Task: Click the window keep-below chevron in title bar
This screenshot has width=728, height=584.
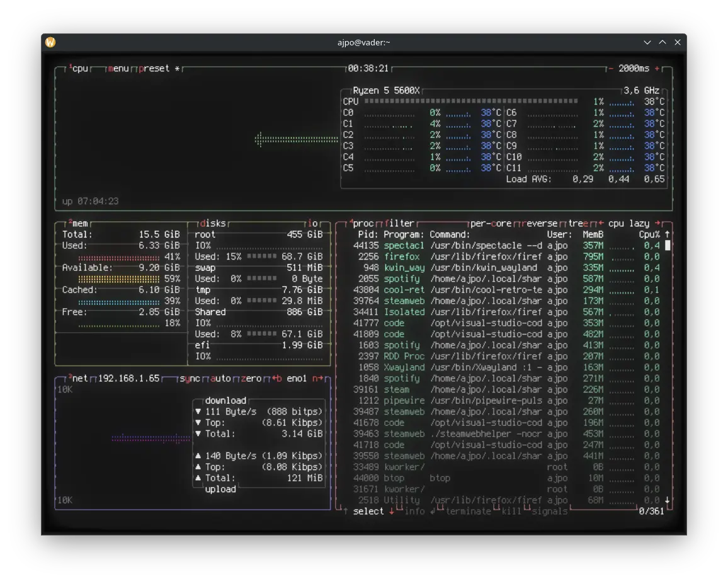Action: [647, 42]
